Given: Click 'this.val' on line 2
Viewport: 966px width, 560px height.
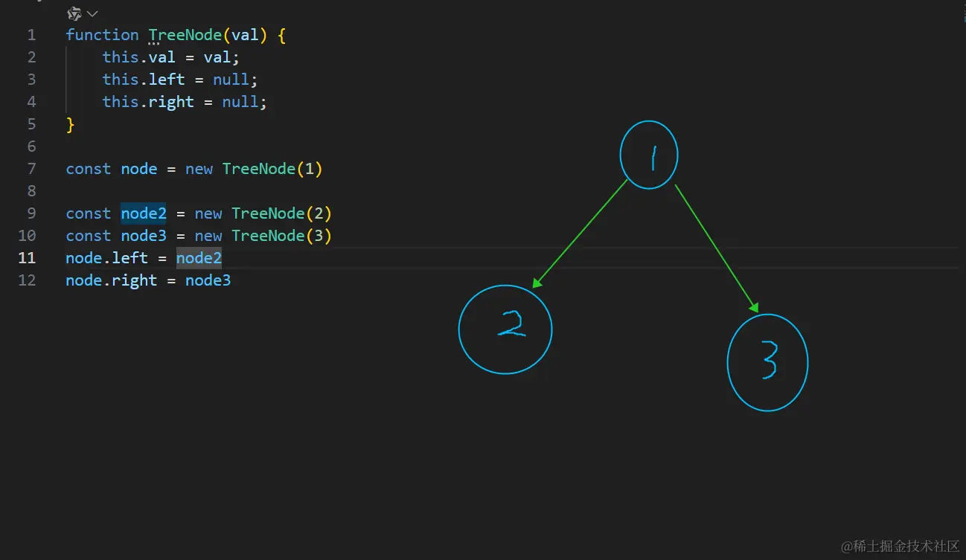Looking at the screenshot, I should [138, 57].
